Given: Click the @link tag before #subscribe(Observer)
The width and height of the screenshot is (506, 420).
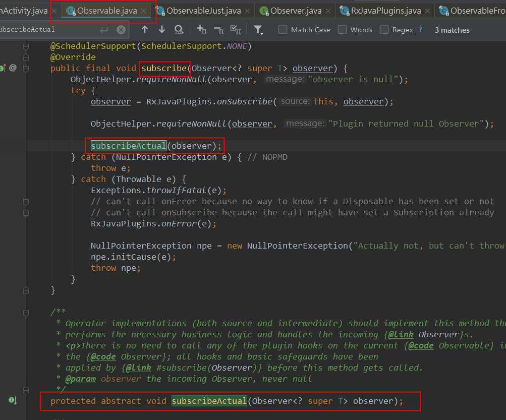Looking at the screenshot, I should 138,368.
